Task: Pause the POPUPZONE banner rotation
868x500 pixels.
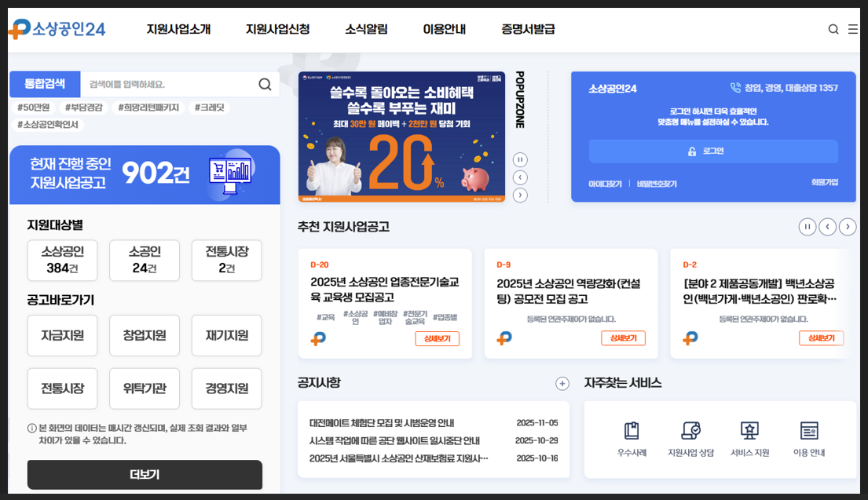Action: [519, 160]
